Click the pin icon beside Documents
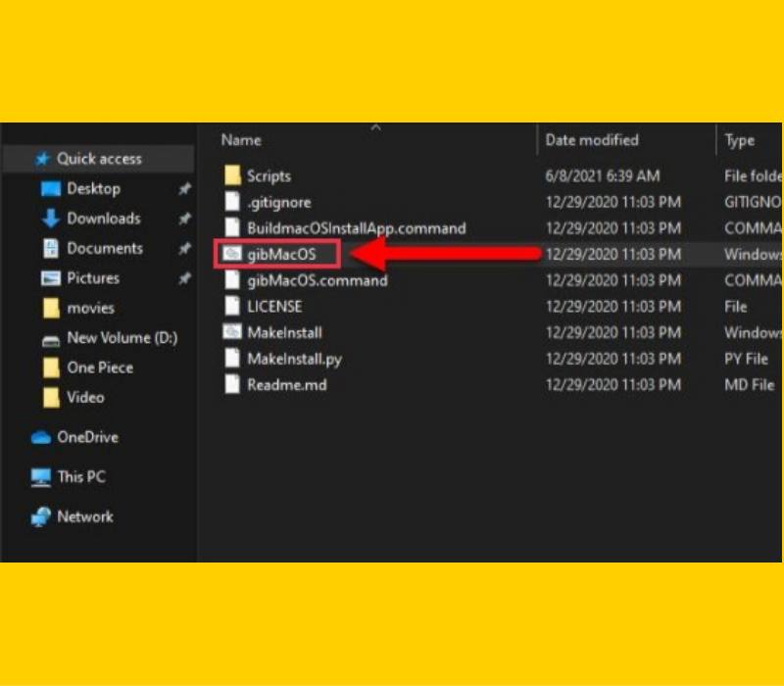This screenshot has width=784, height=686. tap(184, 249)
